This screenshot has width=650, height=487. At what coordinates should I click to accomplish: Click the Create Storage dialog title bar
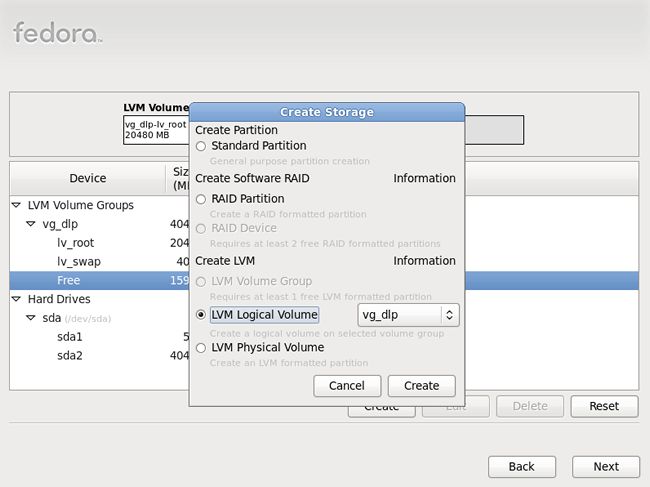click(x=327, y=112)
